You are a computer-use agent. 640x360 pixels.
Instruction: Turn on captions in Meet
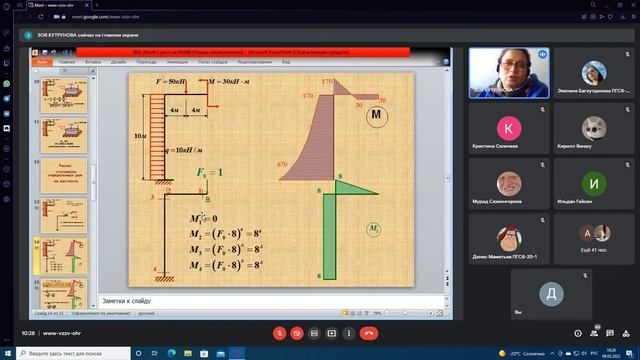314,333
